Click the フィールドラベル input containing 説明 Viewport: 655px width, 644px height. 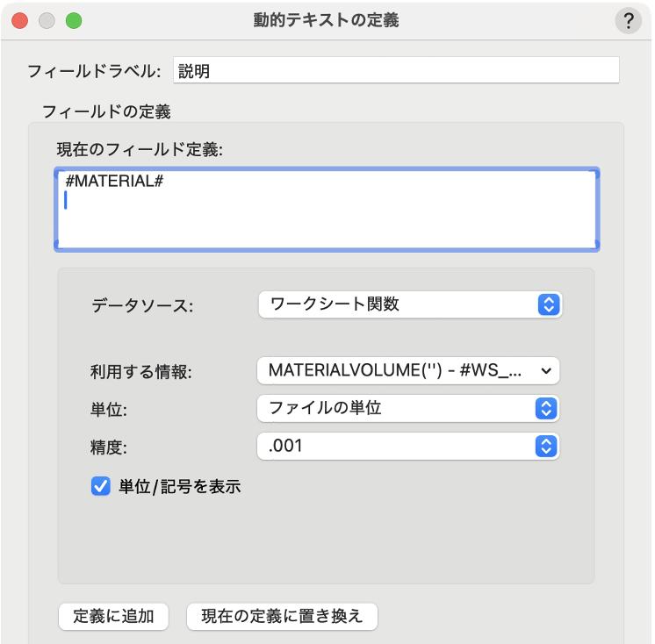coord(395,71)
